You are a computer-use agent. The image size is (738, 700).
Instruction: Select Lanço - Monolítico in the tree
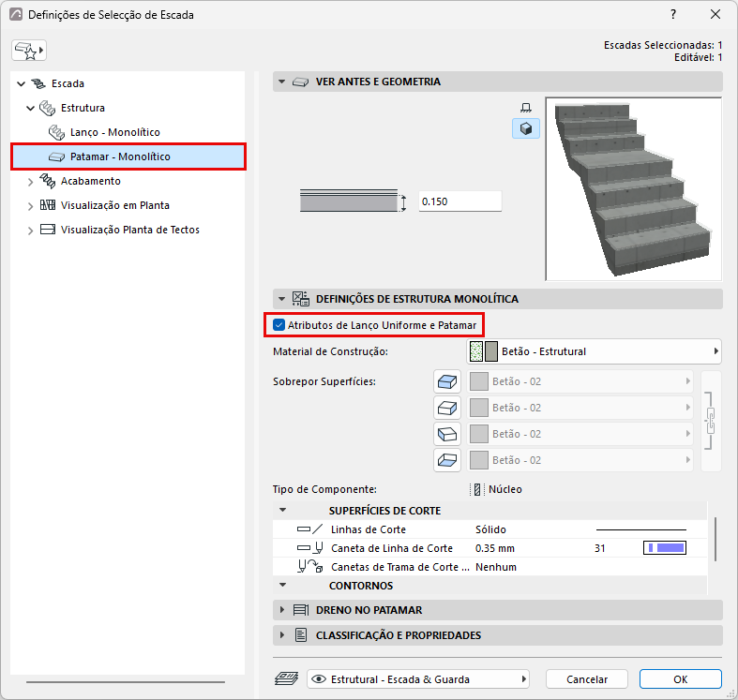pyautogui.click(x=114, y=132)
